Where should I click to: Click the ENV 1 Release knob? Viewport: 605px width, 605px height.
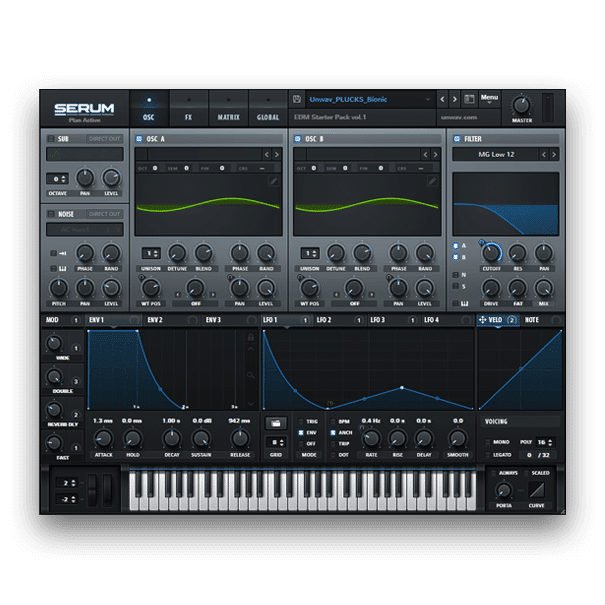(240, 439)
